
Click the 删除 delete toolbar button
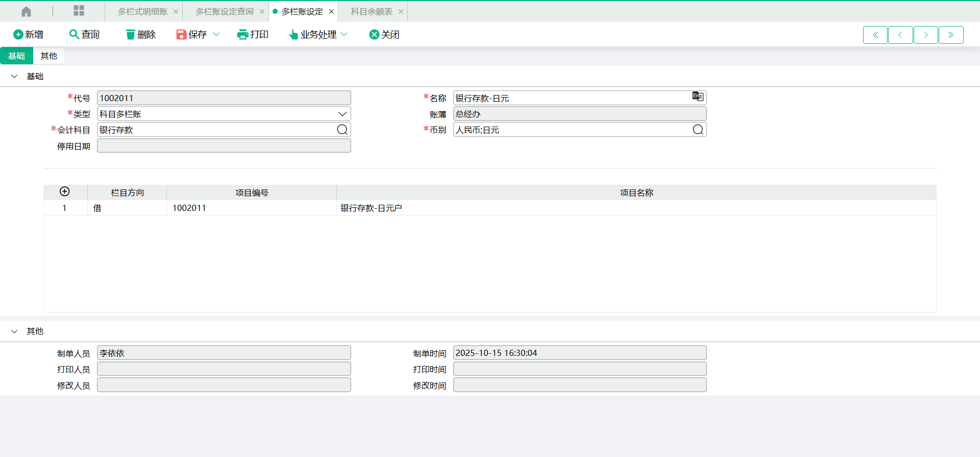141,34
